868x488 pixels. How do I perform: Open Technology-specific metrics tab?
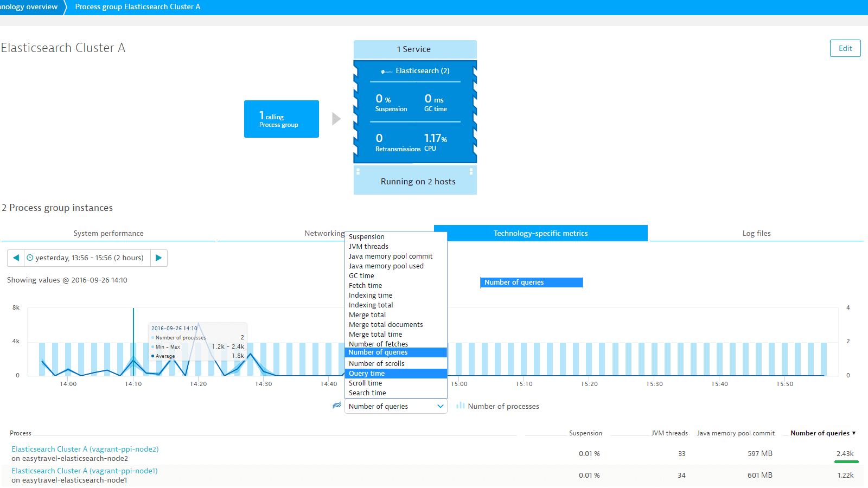tap(541, 233)
